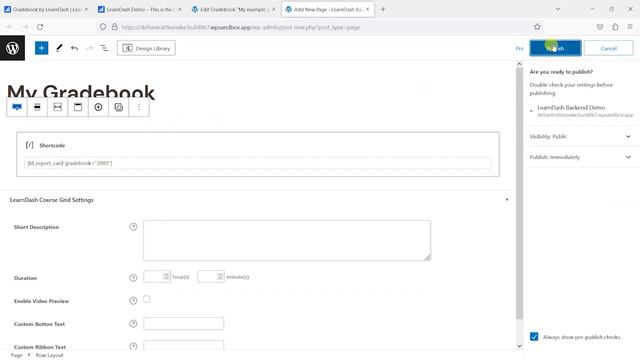Expand the Visibility: Public section
The image size is (640, 360).
(581, 136)
